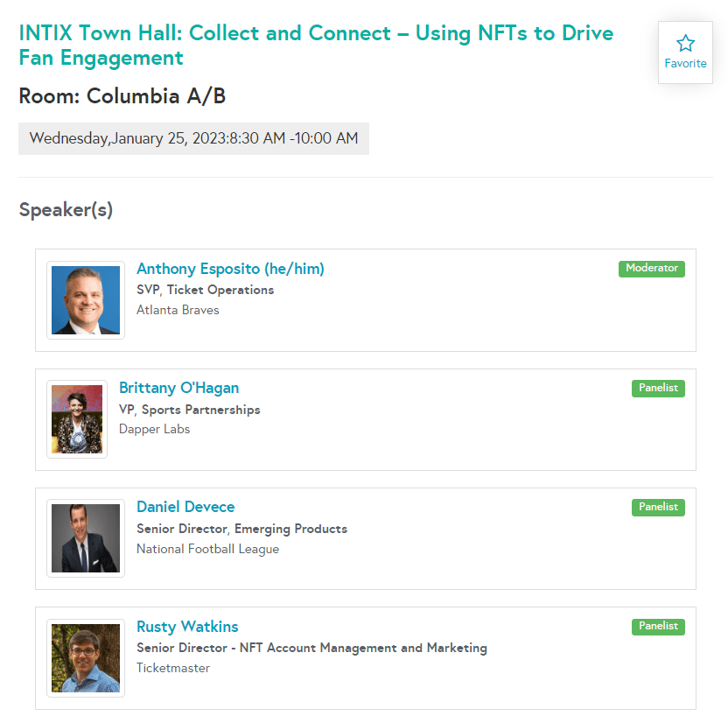728x723 pixels.
Task: Click the Panelist badge for Daniel Devece
Action: tap(658, 507)
